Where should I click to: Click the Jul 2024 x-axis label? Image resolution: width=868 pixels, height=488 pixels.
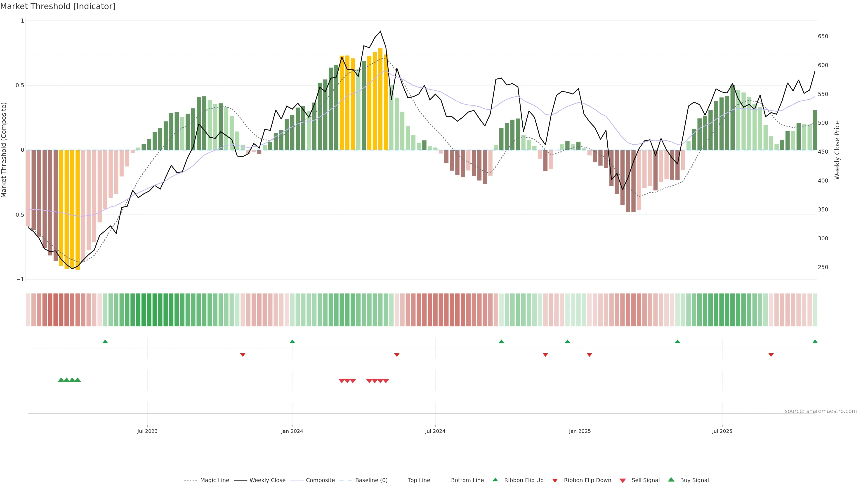tap(435, 431)
